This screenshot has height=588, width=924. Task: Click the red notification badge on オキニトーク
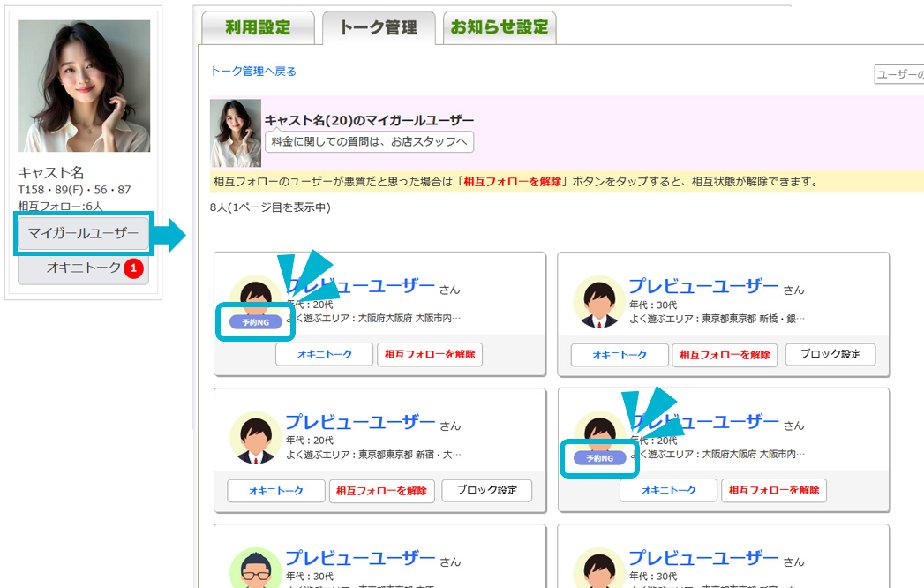tap(133, 268)
